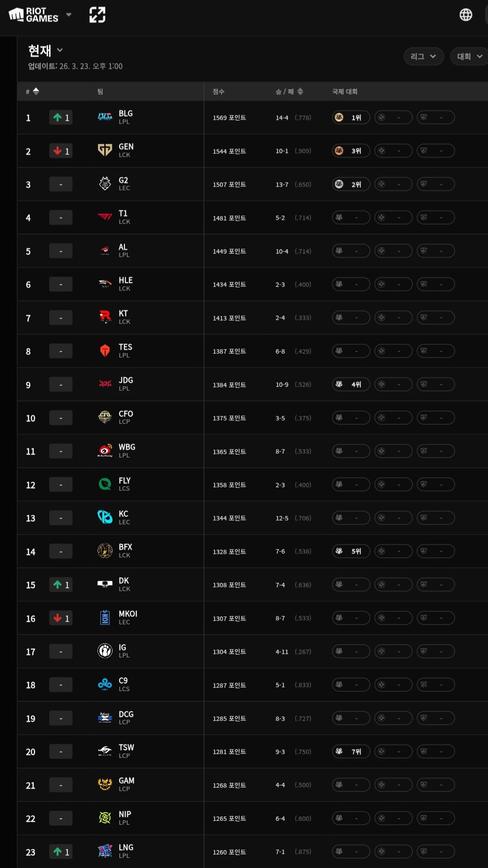Click the 국제 대회 column header

[x=344, y=91]
